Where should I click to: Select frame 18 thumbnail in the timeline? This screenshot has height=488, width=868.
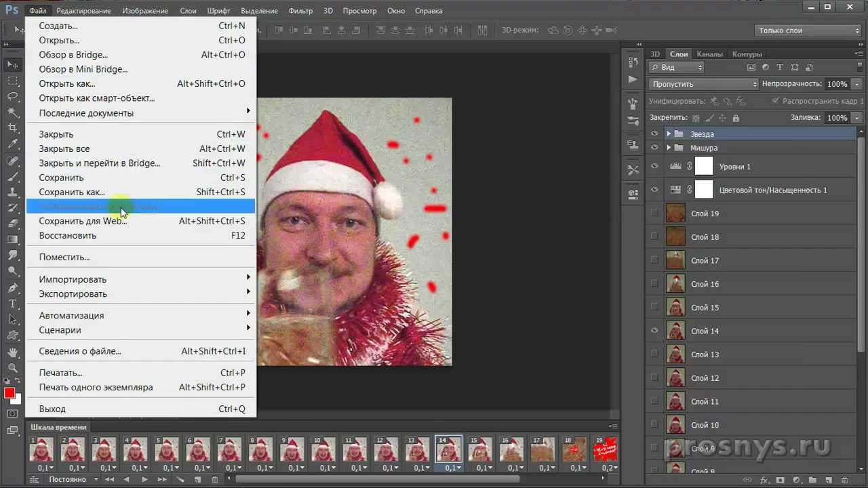click(574, 449)
